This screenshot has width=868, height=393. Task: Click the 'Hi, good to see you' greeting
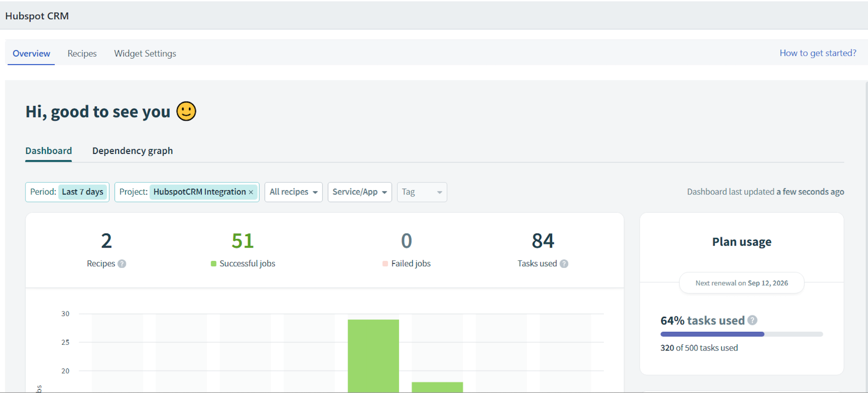[x=98, y=112]
